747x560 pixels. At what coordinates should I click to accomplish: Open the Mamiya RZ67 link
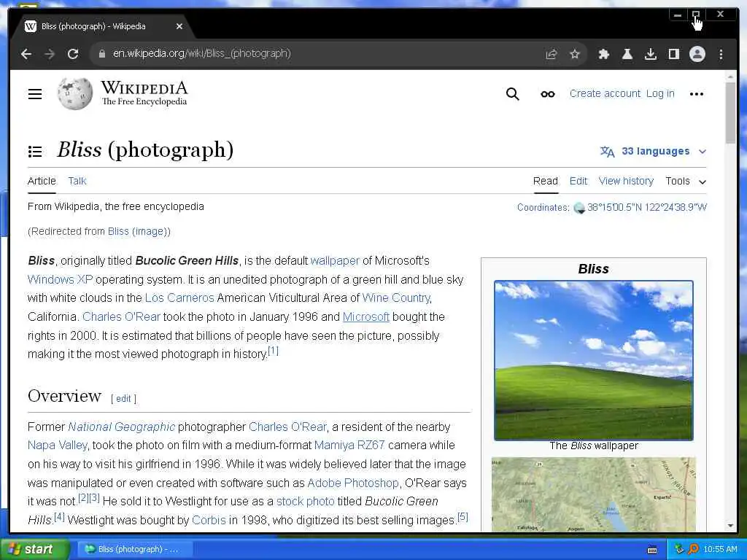point(349,446)
